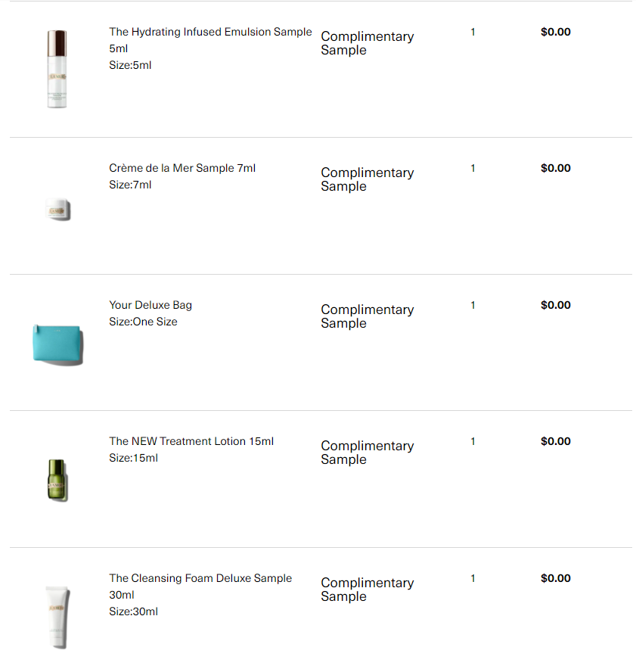Open Crème de la Mer Sample 7ml link
Screen dimensions: 636x672
point(182,168)
